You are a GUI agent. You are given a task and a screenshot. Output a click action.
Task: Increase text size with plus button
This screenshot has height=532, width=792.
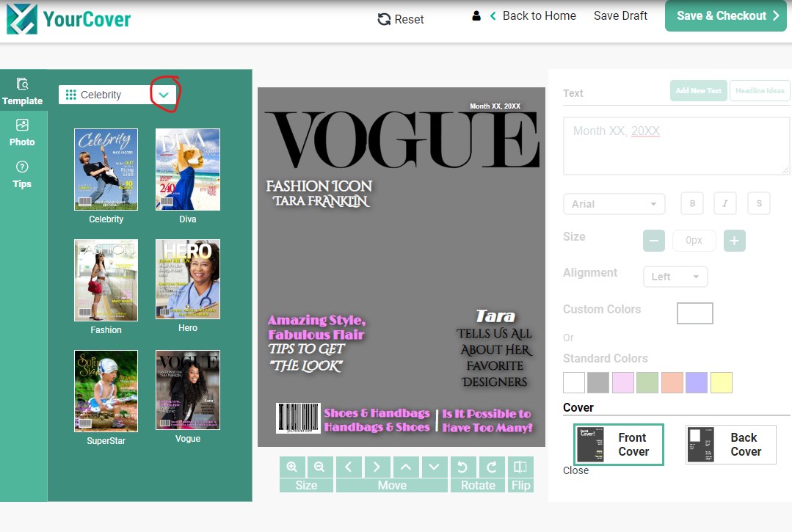[735, 241]
